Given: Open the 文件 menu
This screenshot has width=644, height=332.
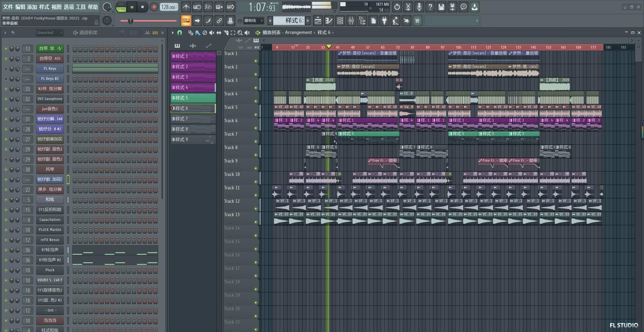Looking at the screenshot, I should pos(8,7).
